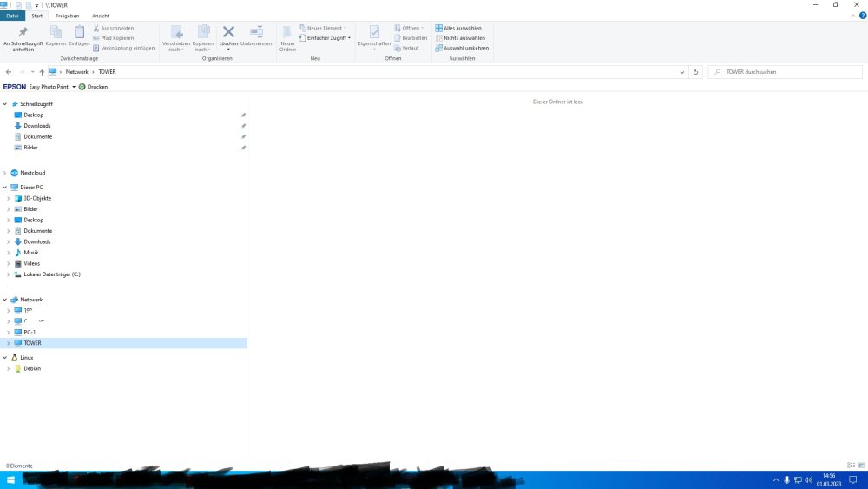Open the ribbon help icon

click(x=863, y=16)
